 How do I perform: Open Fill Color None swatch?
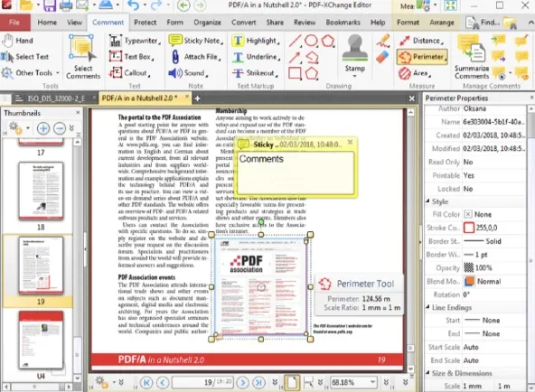[468, 214]
